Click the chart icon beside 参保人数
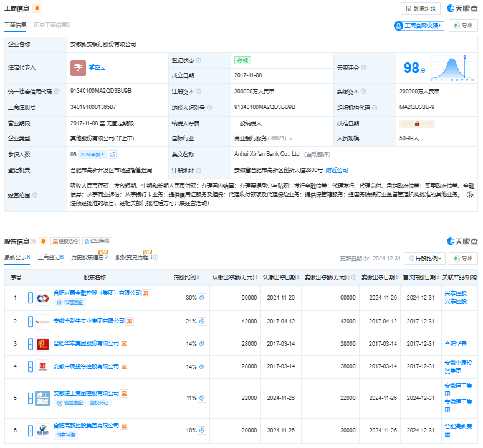Image resolution: width=483 pixels, height=448 pixels. (x=113, y=154)
